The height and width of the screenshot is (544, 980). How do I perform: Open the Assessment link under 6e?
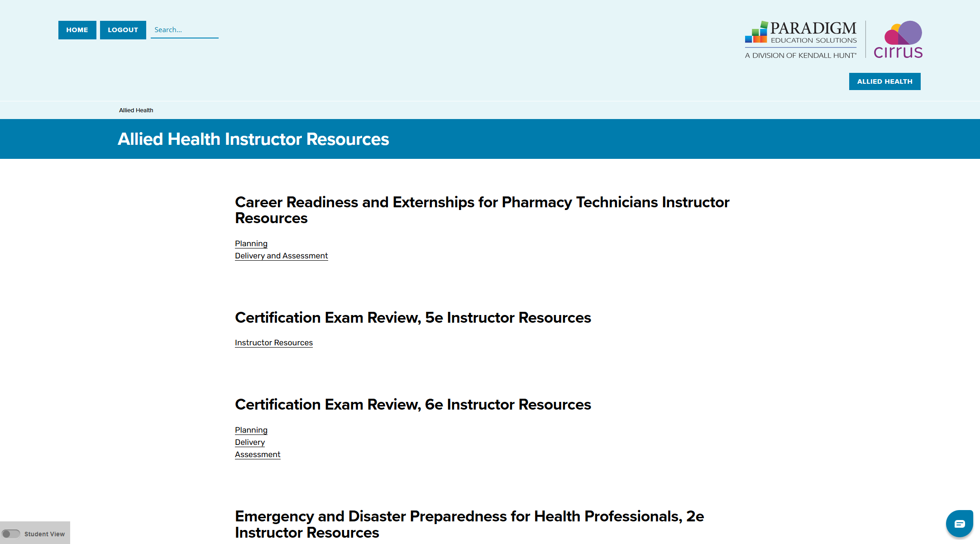pos(258,454)
